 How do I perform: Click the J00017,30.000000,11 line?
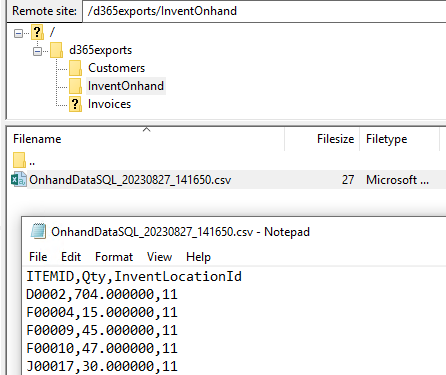102,367
